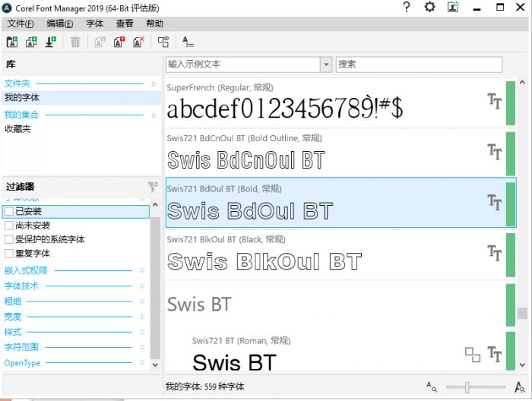The width and height of the screenshot is (532, 401).
Task: Expand the 样式 filter group
Action: point(142,332)
